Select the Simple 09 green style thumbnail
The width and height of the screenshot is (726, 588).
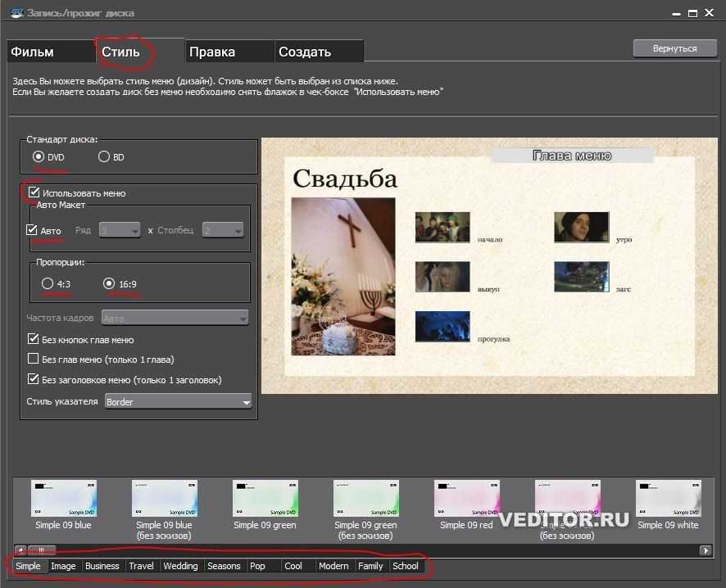click(265, 499)
